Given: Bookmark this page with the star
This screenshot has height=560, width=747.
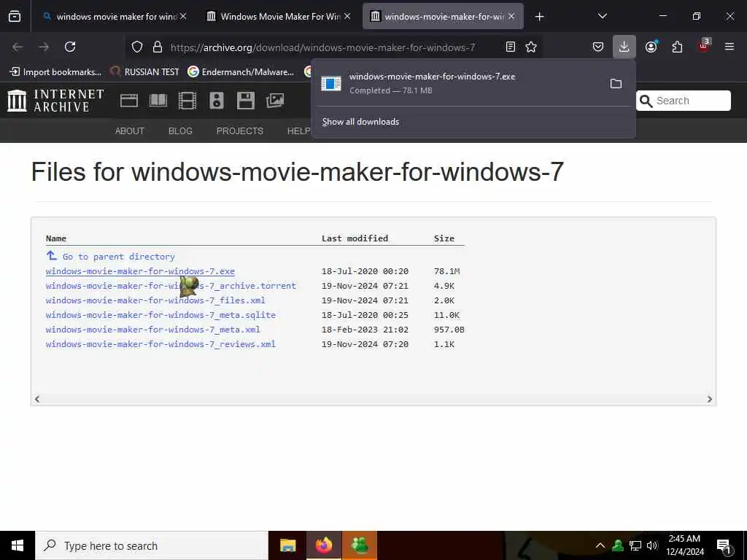Looking at the screenshot, I should (531, 47).
